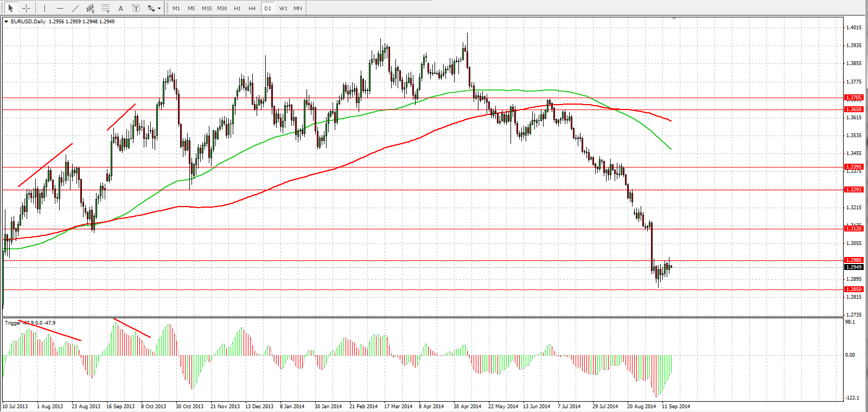Screen dimensions: 868x412
Task: Switch to H1 timeframe
Action: 237,8
